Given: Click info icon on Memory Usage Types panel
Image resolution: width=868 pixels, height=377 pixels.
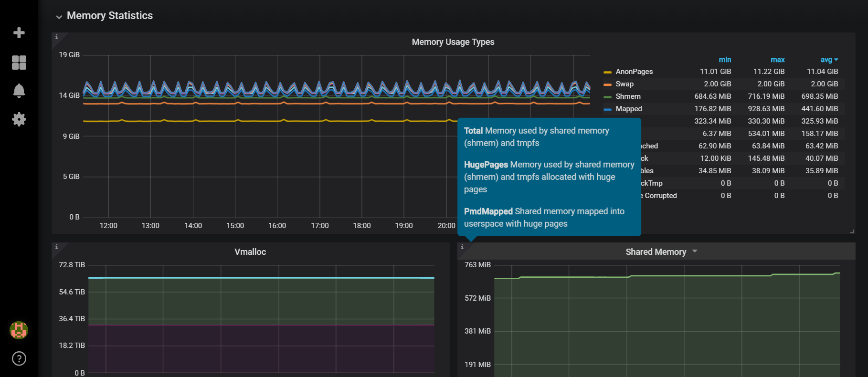Looking at the screenshot, I should 56,37.
